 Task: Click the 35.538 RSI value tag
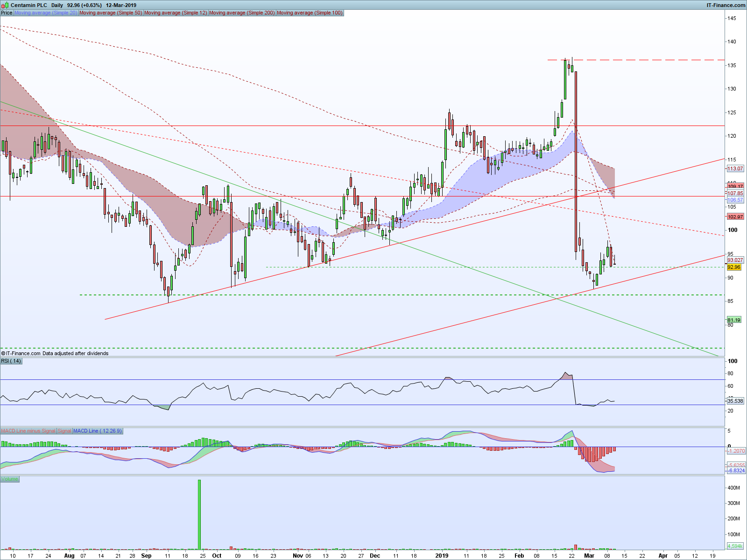pyautogui.click(x=735, y=401)
